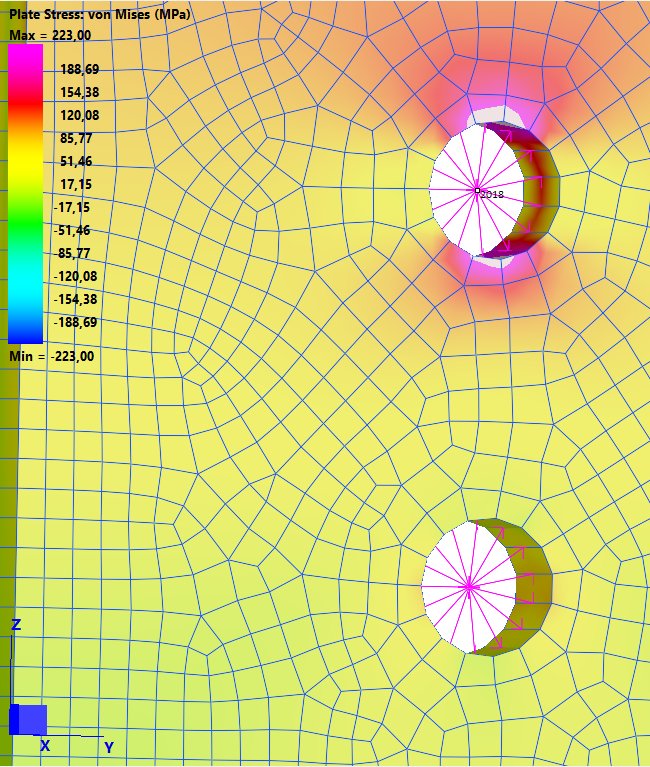The width and height of the screenshot is (650, 767).
Task: Click the node labeled 2018
Action: click(477, 190)
